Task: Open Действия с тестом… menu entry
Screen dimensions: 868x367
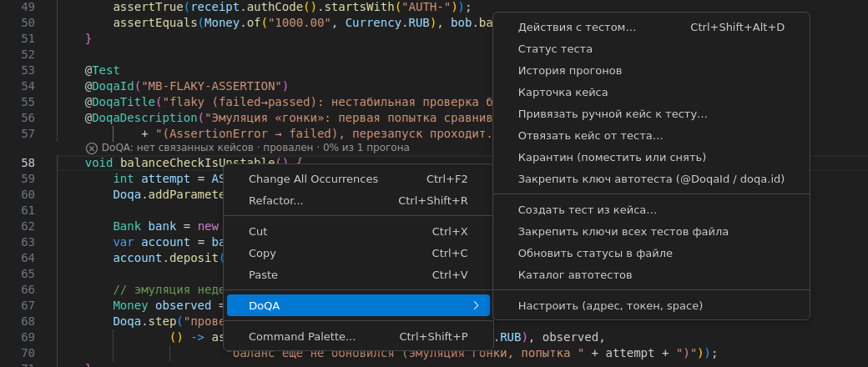Action: coord(651,28)
